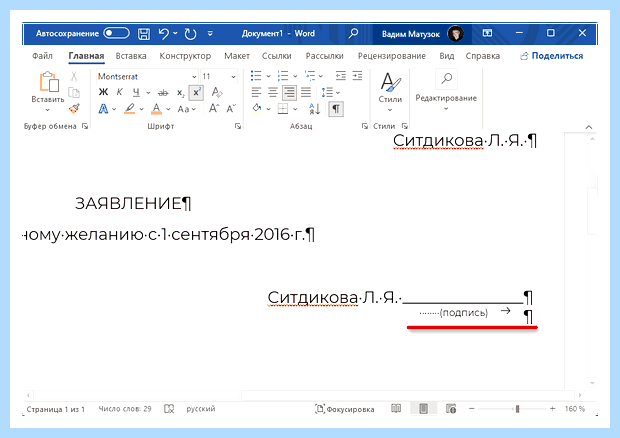Open the Файл menu

click(42, 56)
